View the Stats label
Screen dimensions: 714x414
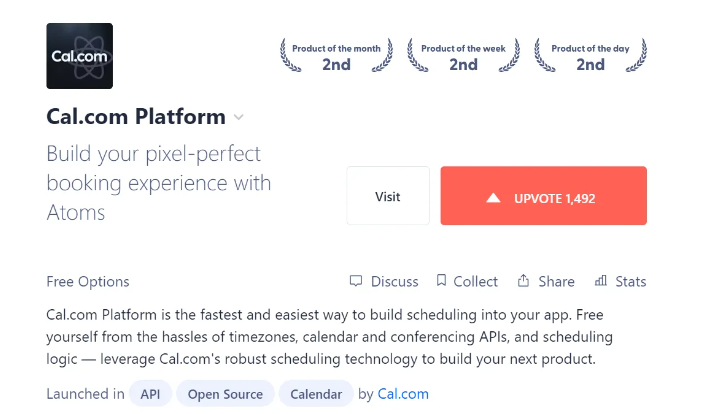point(631,281)
